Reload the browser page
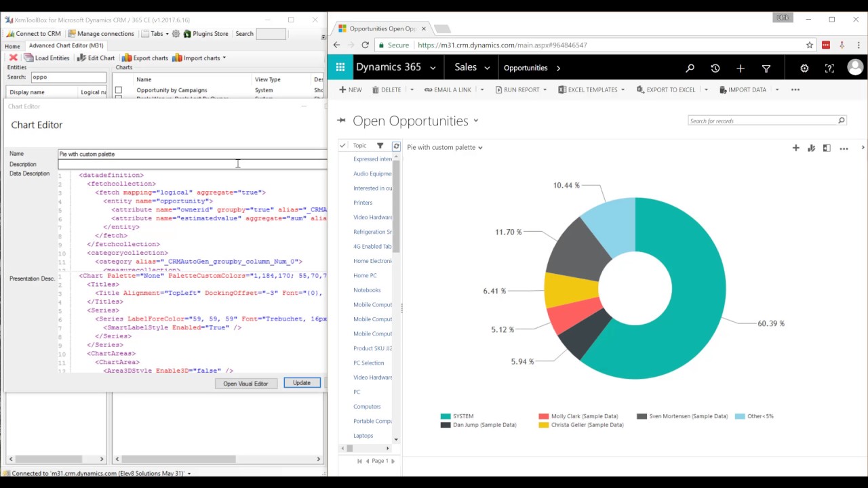 [365, 45]
